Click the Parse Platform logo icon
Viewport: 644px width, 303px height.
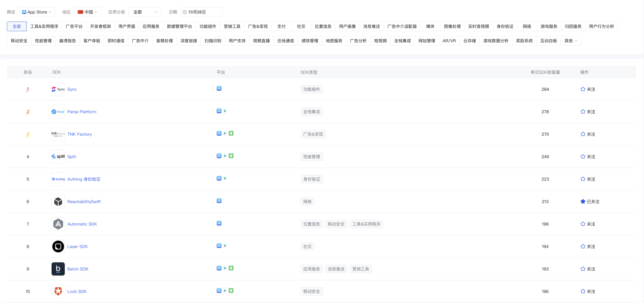click(x=58, y=112)
